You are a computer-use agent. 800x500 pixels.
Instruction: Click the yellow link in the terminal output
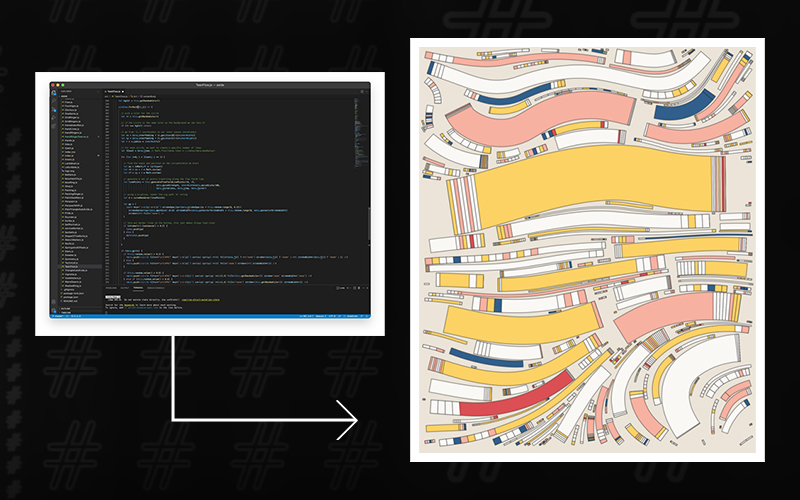(201, 299)
